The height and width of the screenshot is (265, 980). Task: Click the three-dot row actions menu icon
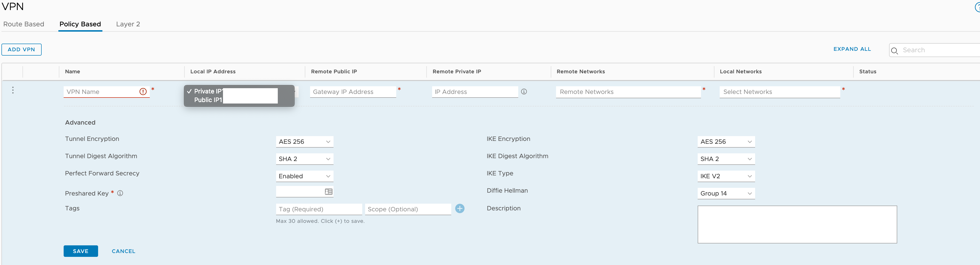click(x=13, y=90)
